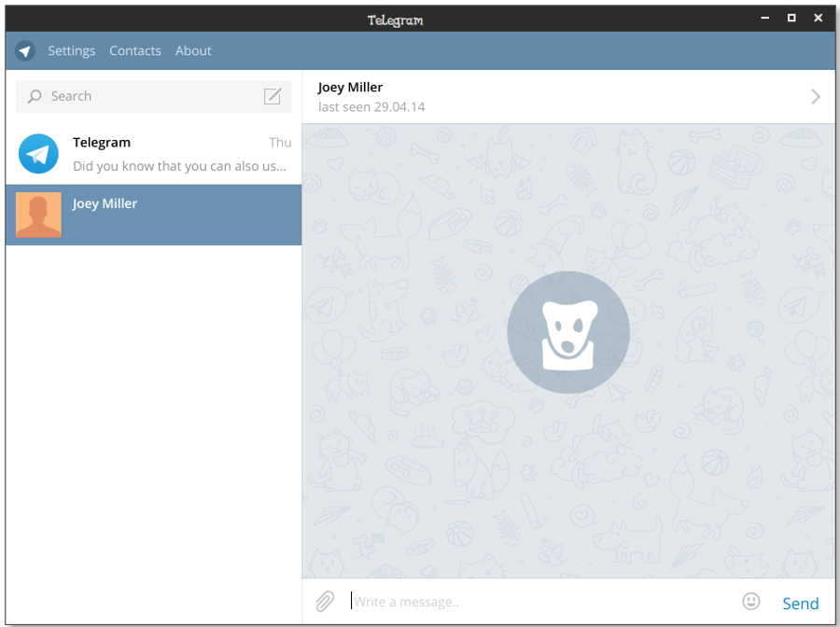Viewport: 840px width, 627px height.
Task: Click Joey Miller name in chat header
Action: pyautogui.click(x=350, y=88)
